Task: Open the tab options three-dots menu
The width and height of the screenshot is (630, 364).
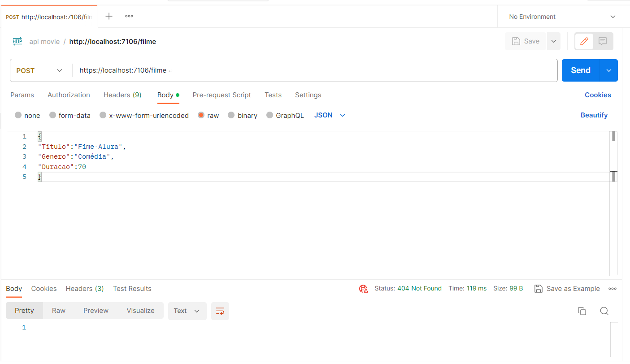Action: pos(129,17)
